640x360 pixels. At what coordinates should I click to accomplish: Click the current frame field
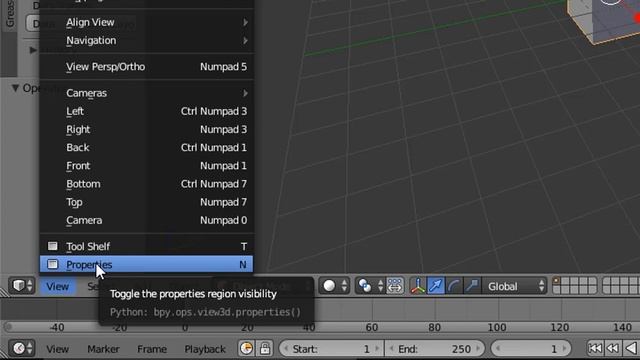531,349
